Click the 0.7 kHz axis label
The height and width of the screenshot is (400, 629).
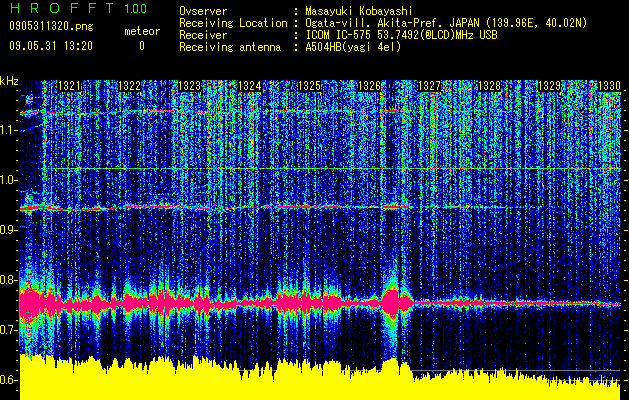[9, 330]
